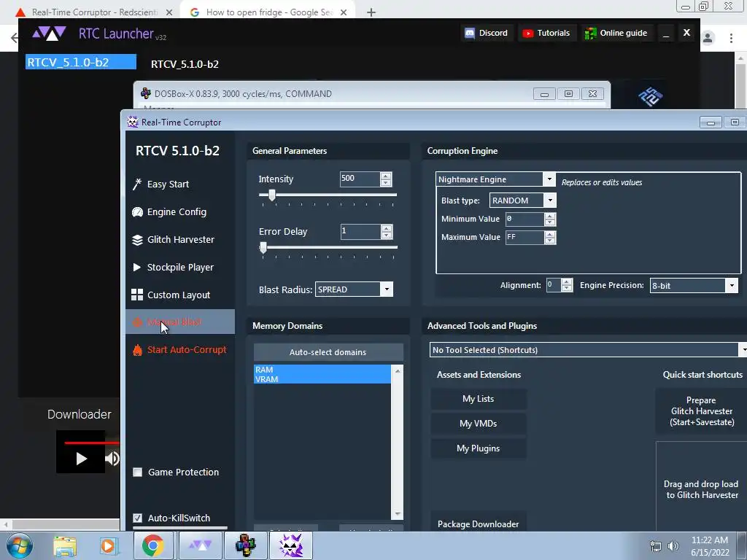Open My VMDs

pyautogui.click(x=479, y=424)
